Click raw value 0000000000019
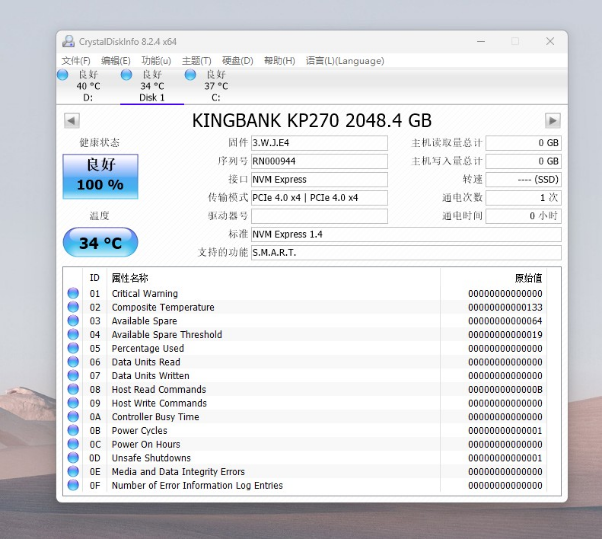 pyautogui.click(x=505, y=334)
